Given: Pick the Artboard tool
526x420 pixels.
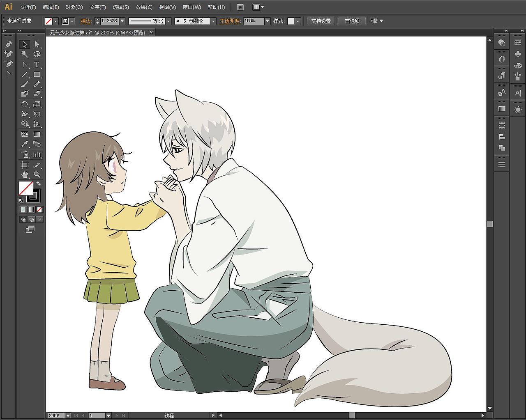Looking at the screenshot, I should (25, 165).
